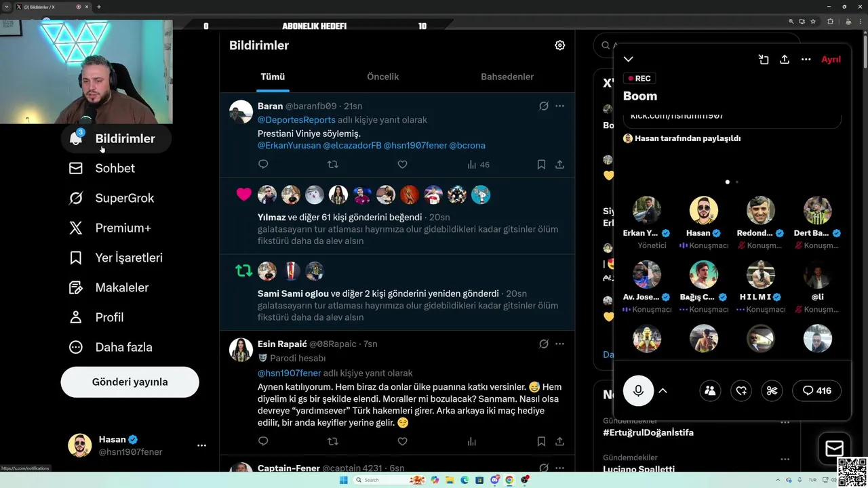Open more options menu in Space header
Screen dimensions: 868x488
point(806,60)
